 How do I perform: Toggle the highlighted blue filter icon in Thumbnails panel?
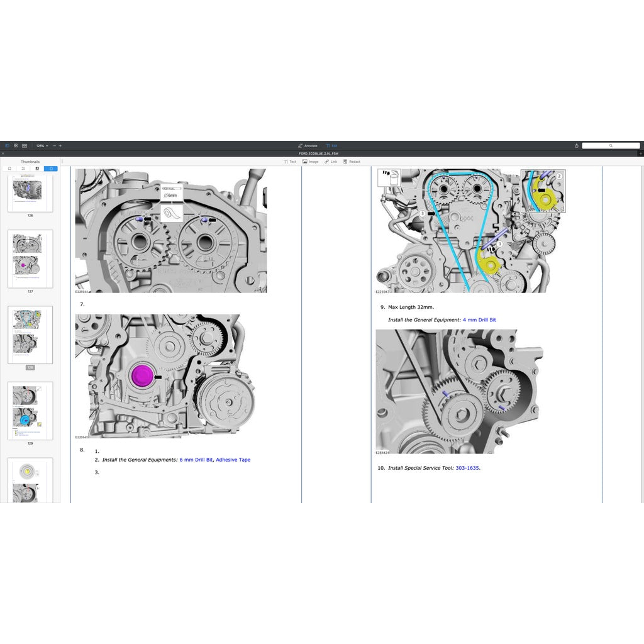click(x=51, y=169)
